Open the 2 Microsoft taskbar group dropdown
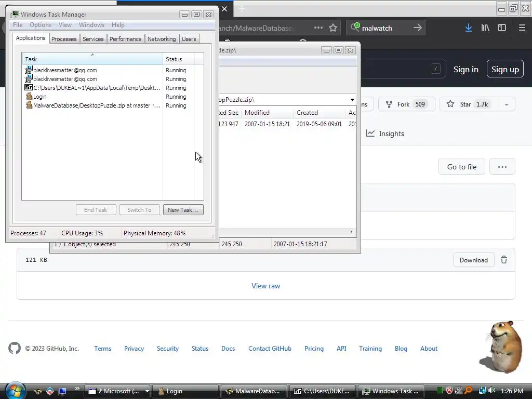 [147, 391]
